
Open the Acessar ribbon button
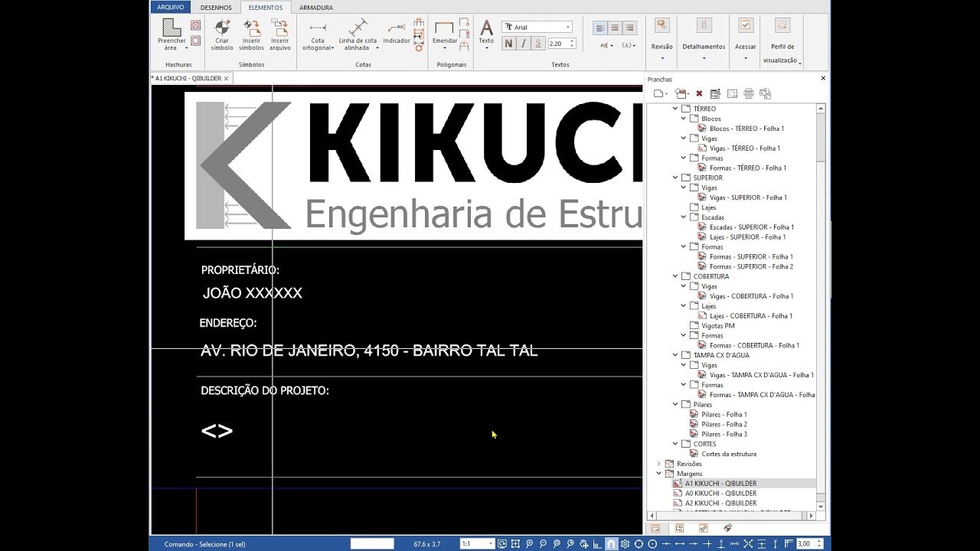745,38
